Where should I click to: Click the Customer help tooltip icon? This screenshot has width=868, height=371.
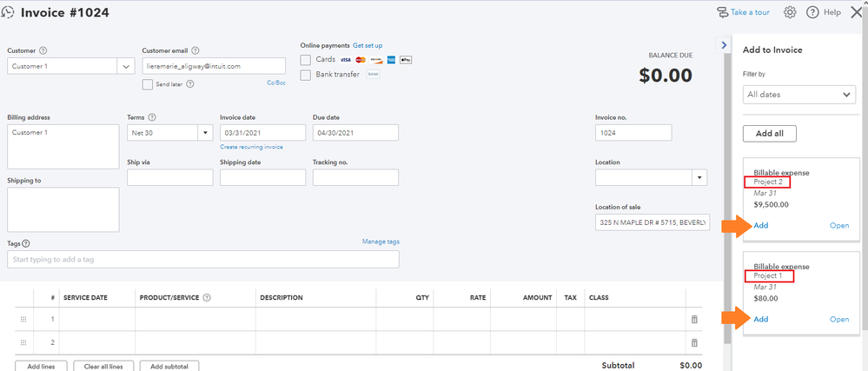(43, 50)
